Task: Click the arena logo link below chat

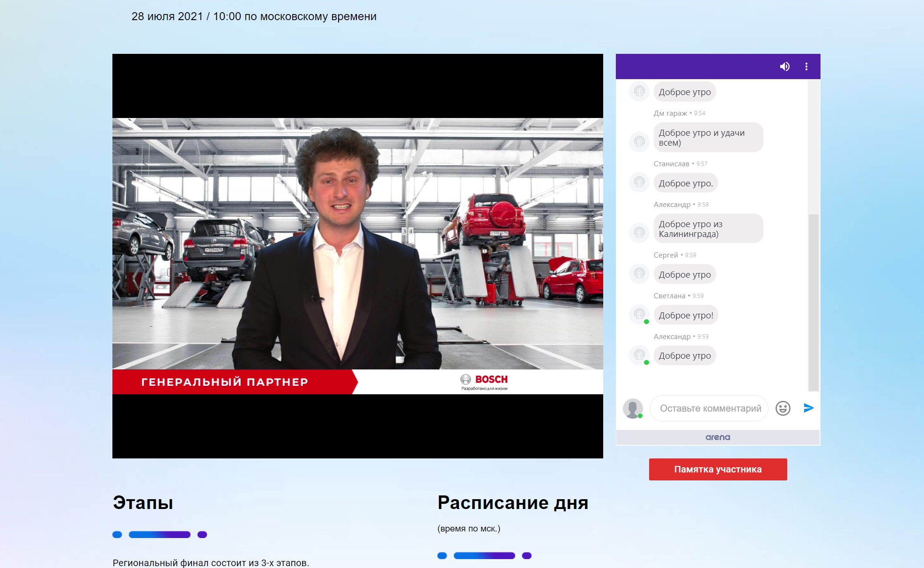Action: (718, 437)
